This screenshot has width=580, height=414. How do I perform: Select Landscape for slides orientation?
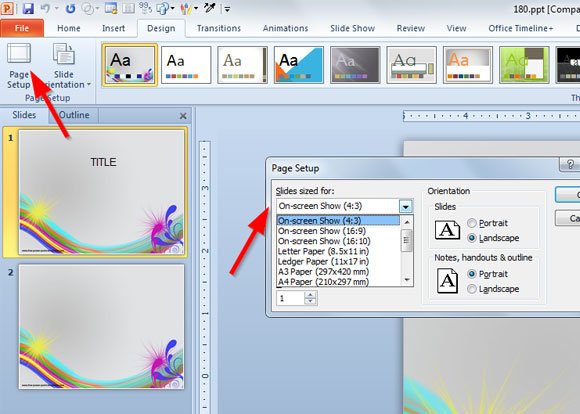click(x=472, y=238)
